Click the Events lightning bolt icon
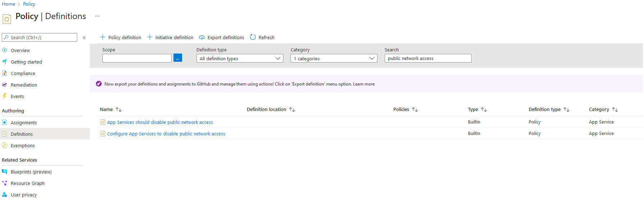 (x=5, y=96)
